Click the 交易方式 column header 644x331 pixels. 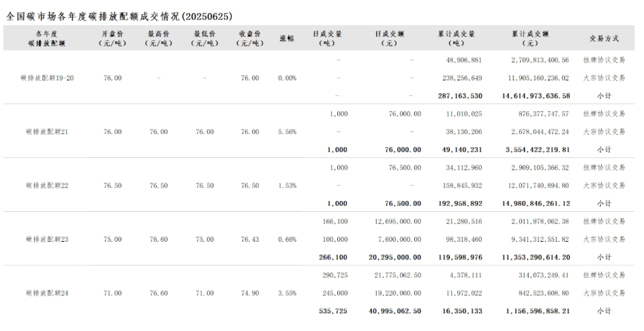point(604,38)
